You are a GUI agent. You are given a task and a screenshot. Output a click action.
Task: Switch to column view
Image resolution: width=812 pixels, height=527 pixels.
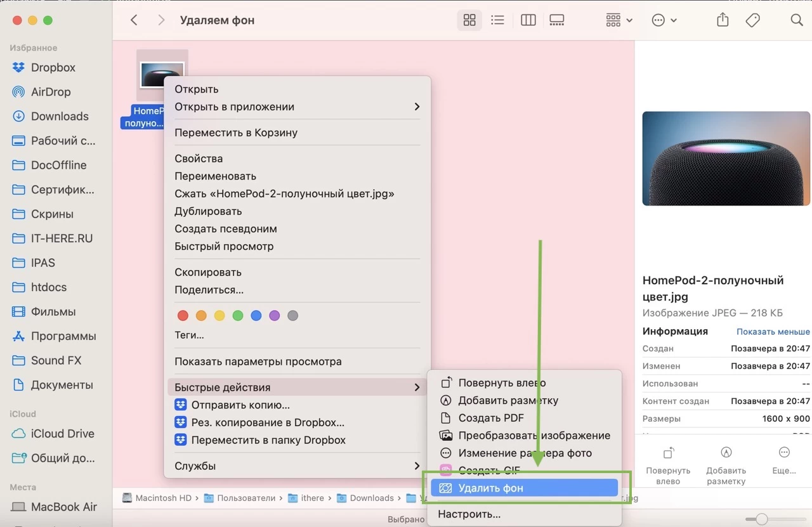(x=528, y=20)
